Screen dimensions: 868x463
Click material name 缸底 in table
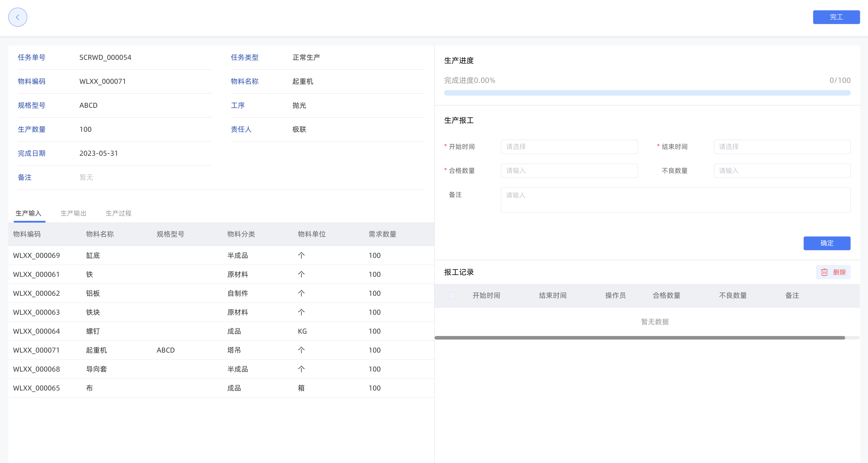pyautogui.click(x=93, y=255)
